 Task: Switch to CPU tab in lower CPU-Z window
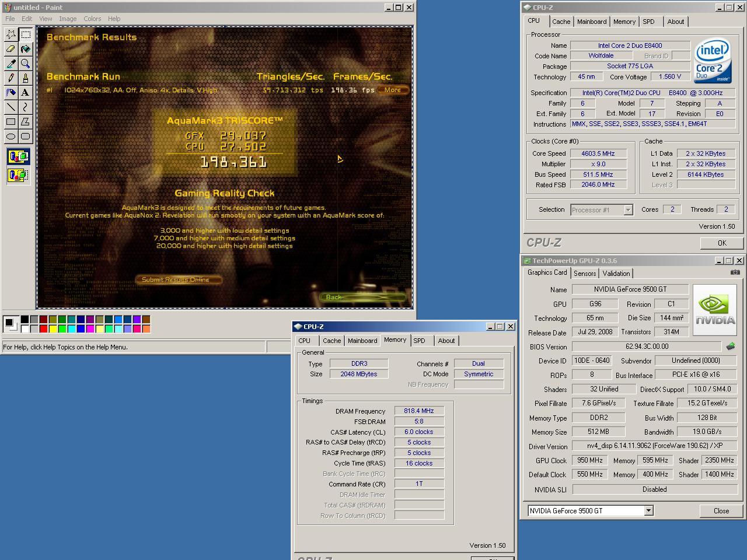305,341
